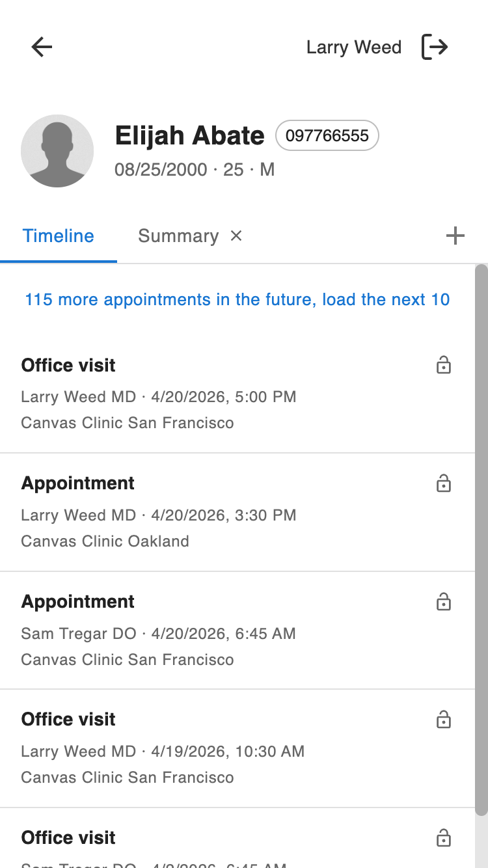The image size is (488, 868).
Task: Add a new tab with plus icon
Action: [455, 236]
